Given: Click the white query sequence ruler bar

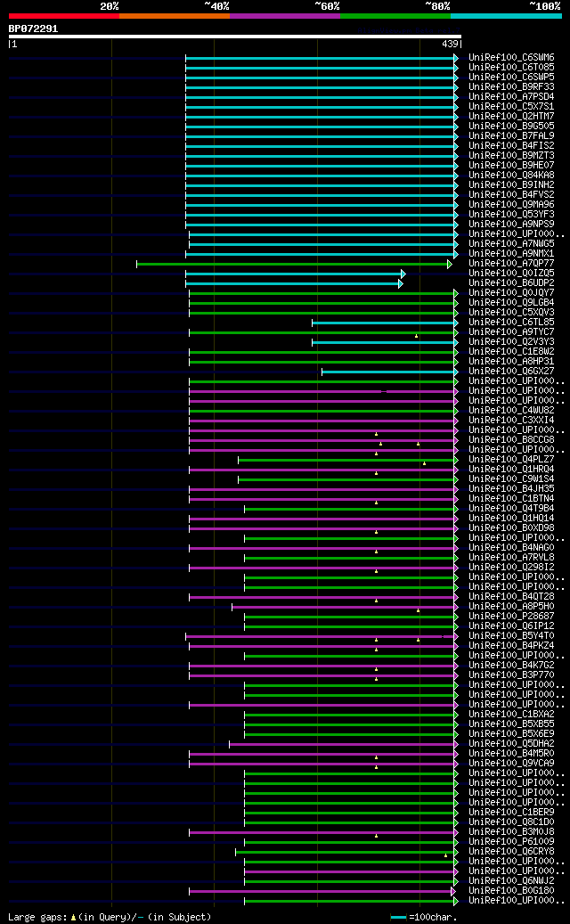Looking at the screenshot, I should pyautogui.click(x=234, y=37).
